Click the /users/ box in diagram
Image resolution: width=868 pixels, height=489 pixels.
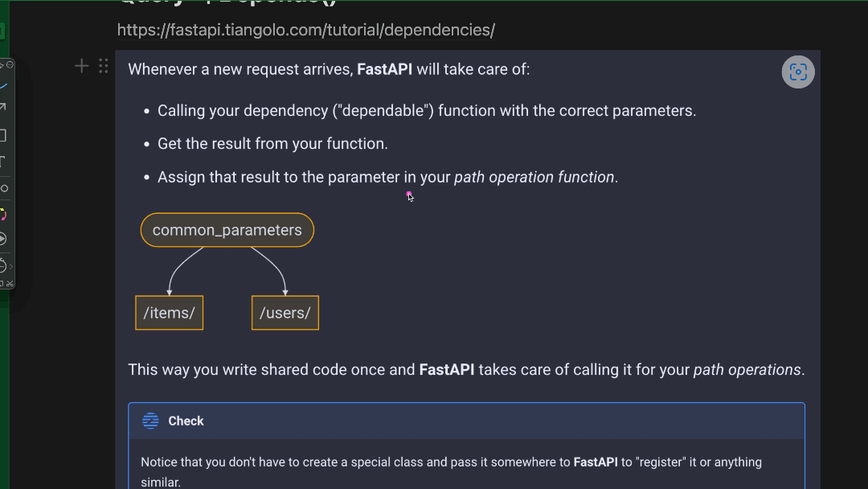pyautogui.click(x=285, y=313)
